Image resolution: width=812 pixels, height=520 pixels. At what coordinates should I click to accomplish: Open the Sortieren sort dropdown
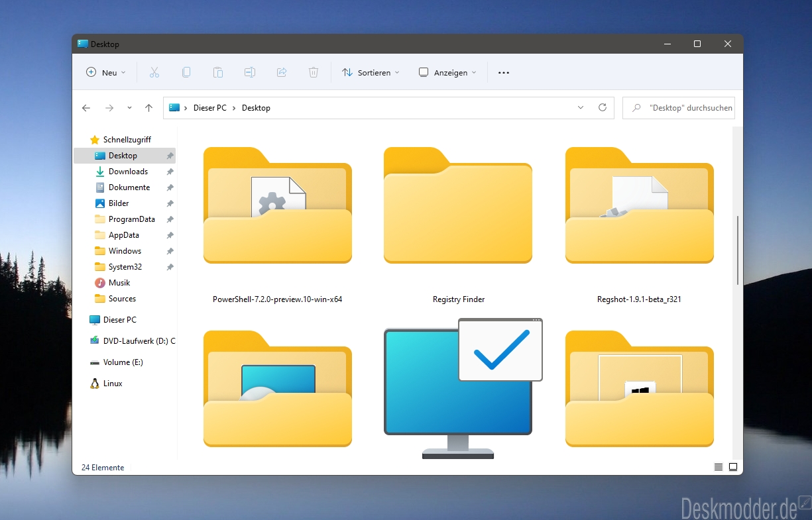[x=371, y=72]
